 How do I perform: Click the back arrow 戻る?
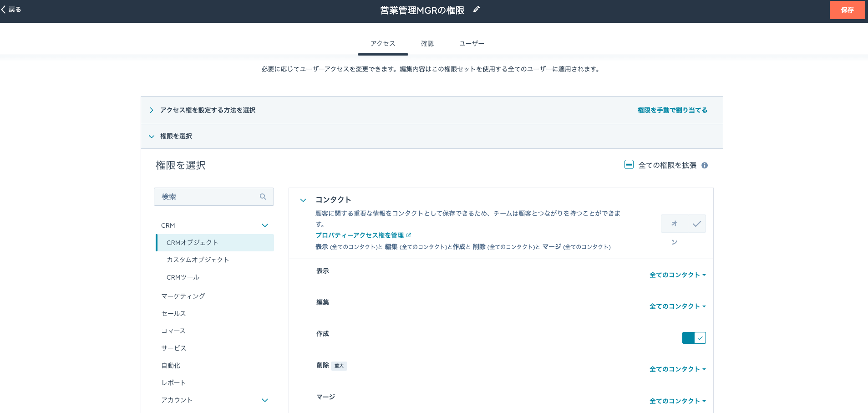point(11,10)
